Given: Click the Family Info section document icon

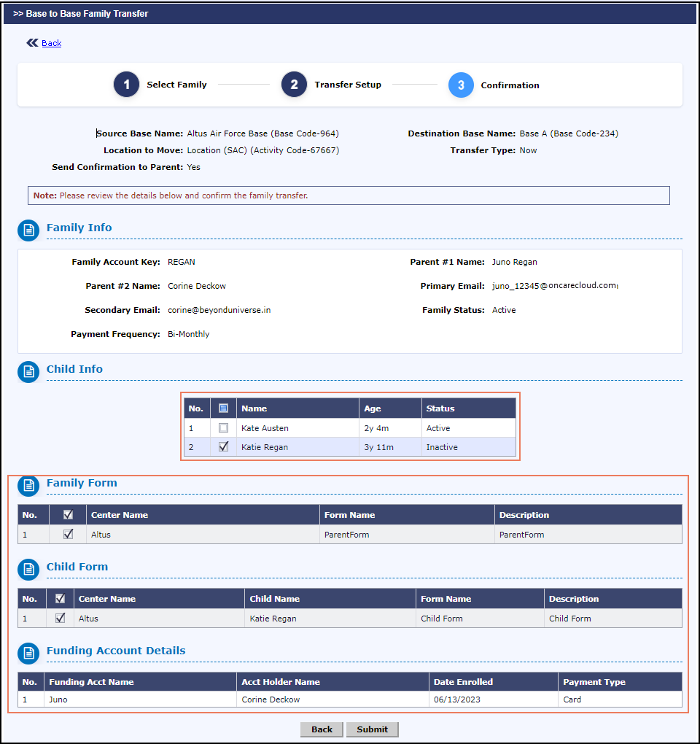Looking at the screenshot, I should [28, 230].
